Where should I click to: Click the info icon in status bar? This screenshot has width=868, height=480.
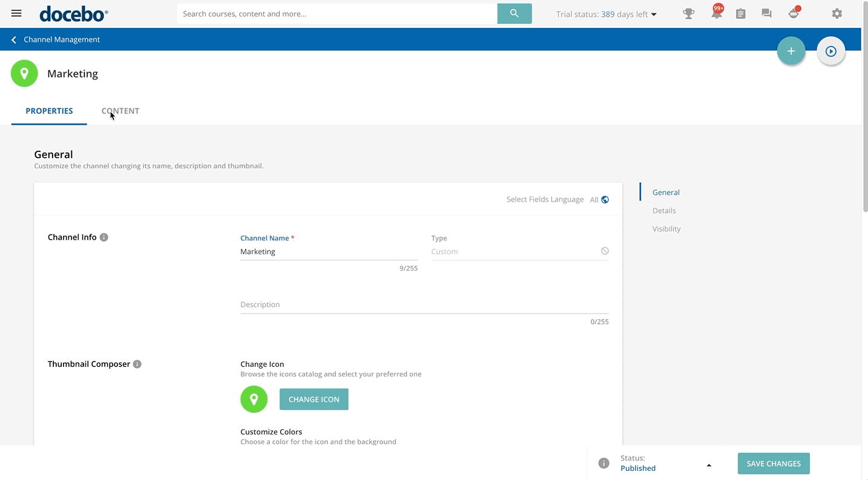click(x=603, y=463)
